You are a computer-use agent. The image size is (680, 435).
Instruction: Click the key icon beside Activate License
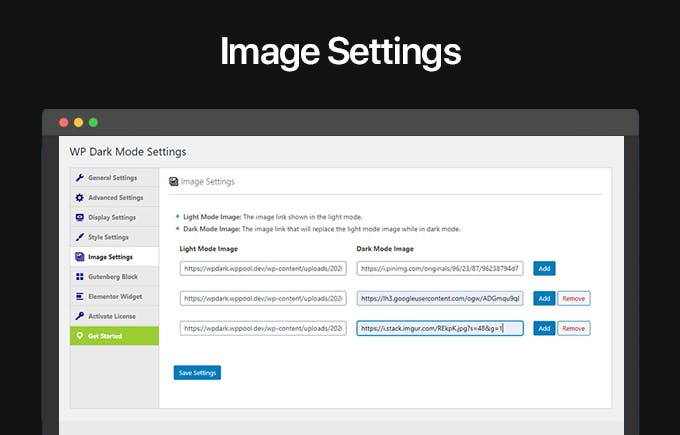(80, 316)
